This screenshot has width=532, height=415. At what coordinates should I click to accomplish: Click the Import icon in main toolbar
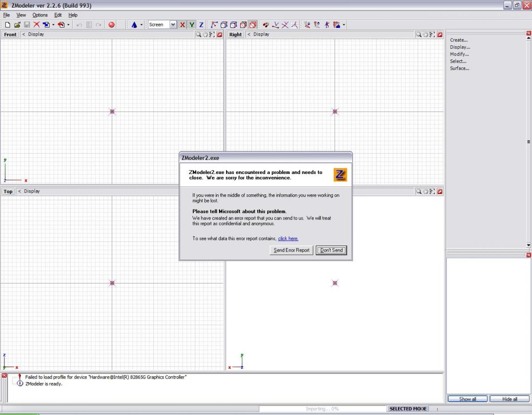(46, 25)
